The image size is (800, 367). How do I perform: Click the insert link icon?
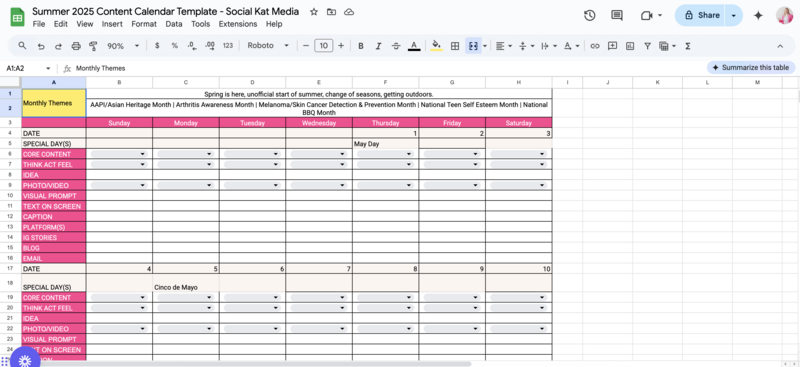tap(594, 46)
